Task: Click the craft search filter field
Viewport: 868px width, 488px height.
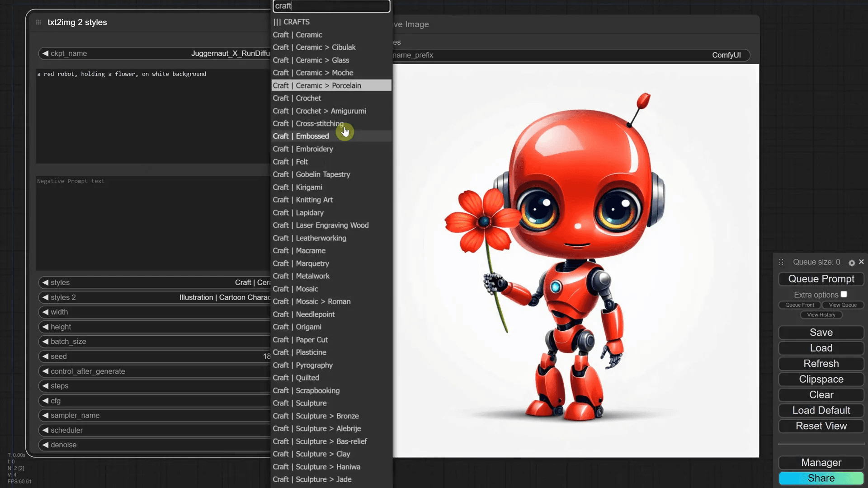Action: [331, 6]
